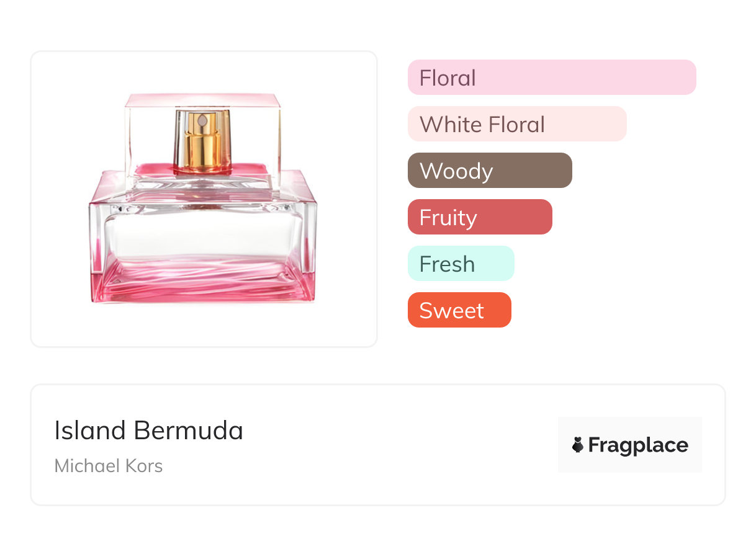Select the White Floral accord bar
Screen dimensions: 756x536
(x=516, y=124)
